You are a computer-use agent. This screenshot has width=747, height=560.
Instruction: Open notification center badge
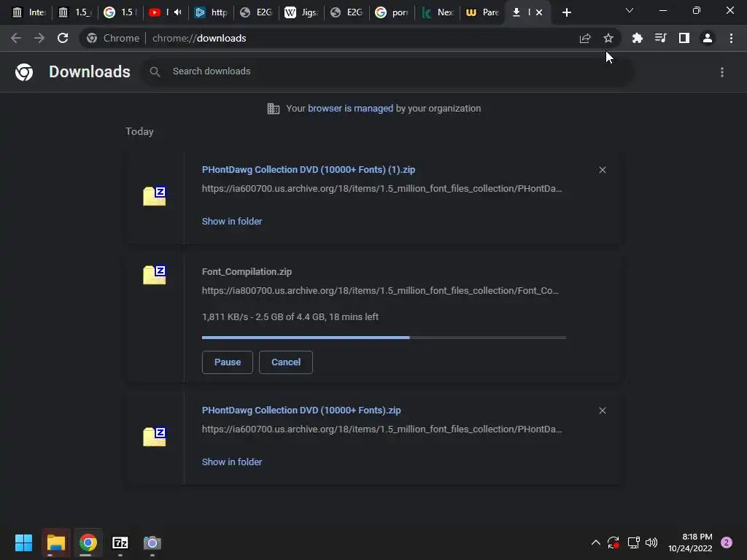pos(727,542)
